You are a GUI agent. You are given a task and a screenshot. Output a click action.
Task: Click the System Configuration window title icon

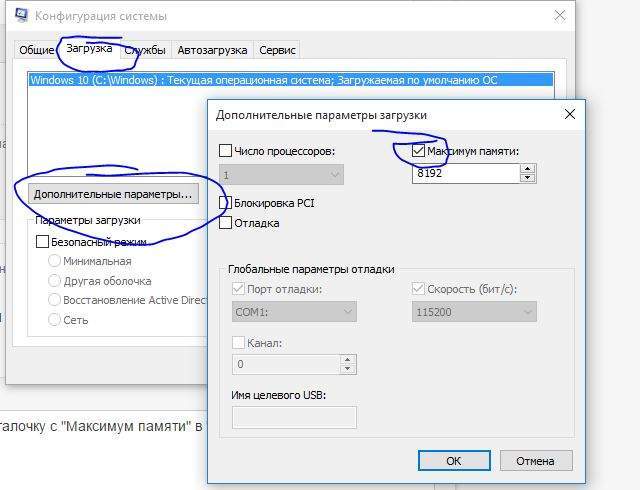click(19, 16)
